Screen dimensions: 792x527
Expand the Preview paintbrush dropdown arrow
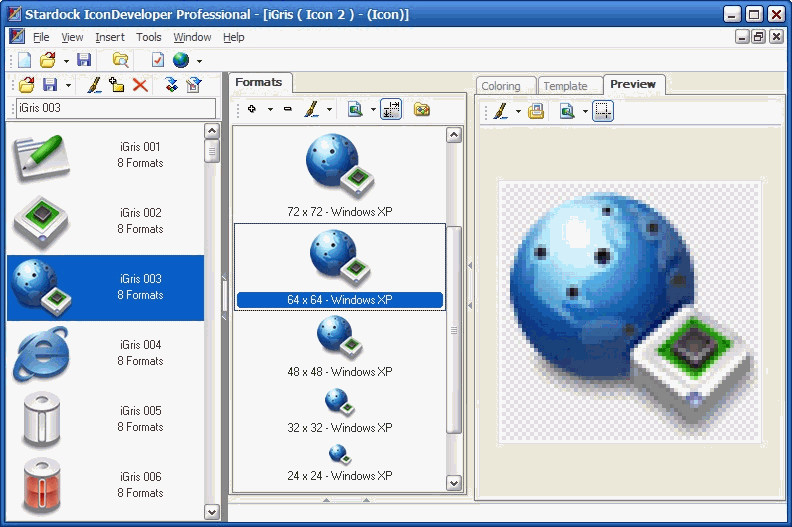(518, 111)
